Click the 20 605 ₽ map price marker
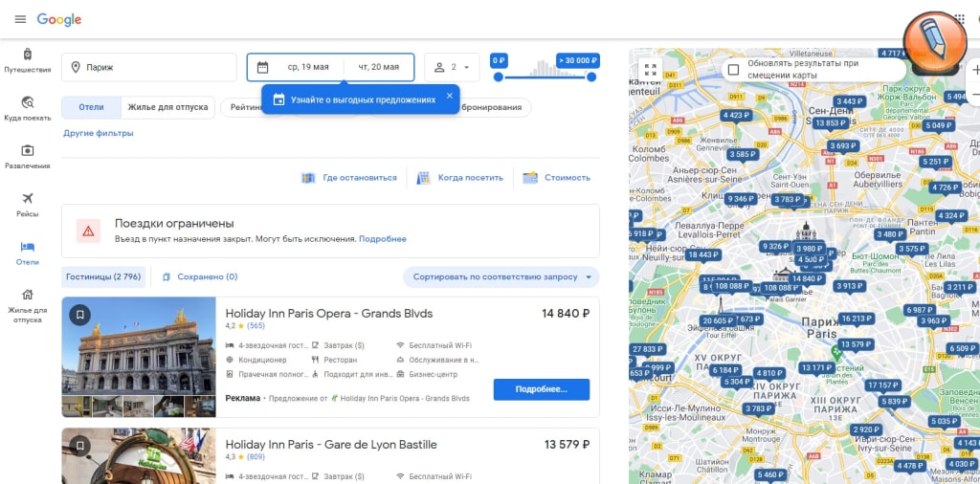The image size is (980, 484). coord(718,320)
